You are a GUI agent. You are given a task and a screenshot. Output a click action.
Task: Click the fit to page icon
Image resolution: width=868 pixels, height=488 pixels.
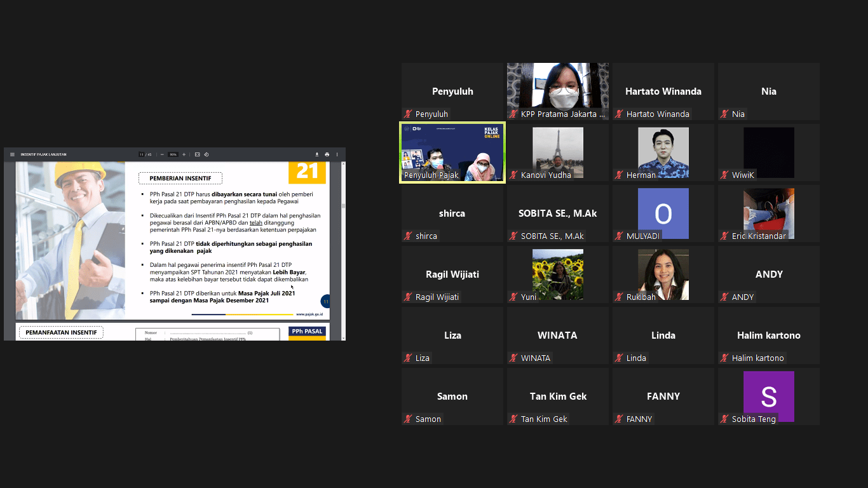click(x=198, y=154)
